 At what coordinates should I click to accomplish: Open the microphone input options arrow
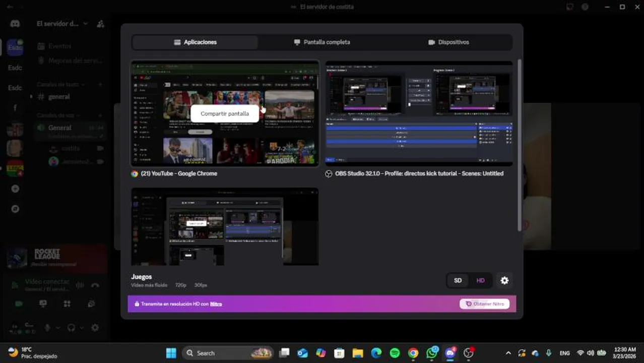point(57,328)
